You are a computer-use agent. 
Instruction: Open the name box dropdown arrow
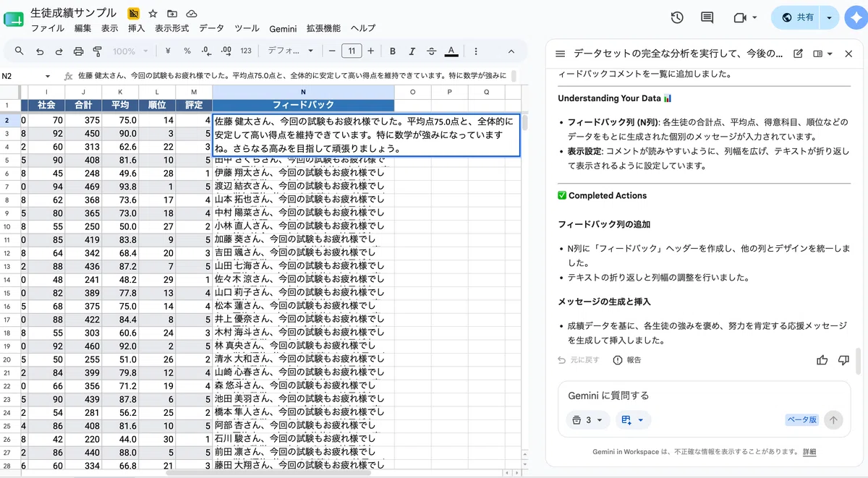point(48,76)
